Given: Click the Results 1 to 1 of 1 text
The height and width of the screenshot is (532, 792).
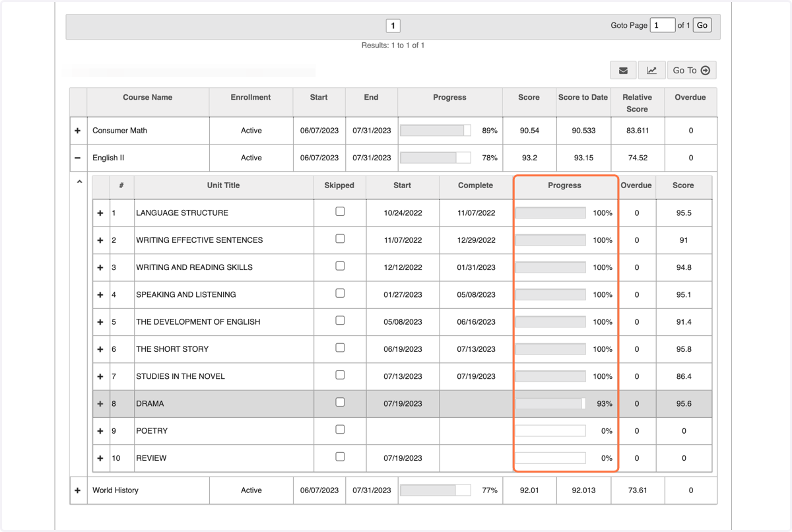Looking at the screenshot, I should [393, 46].
